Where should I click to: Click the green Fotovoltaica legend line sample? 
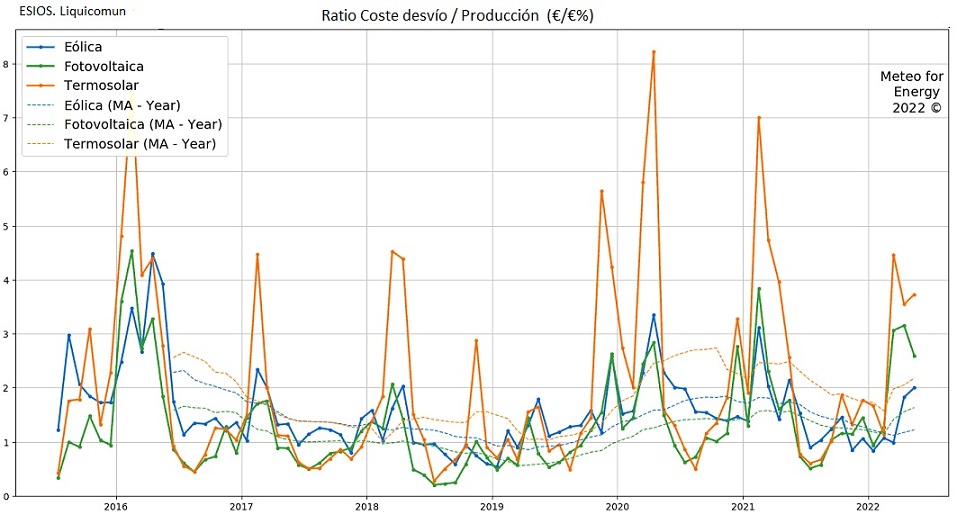pos(42,67)
